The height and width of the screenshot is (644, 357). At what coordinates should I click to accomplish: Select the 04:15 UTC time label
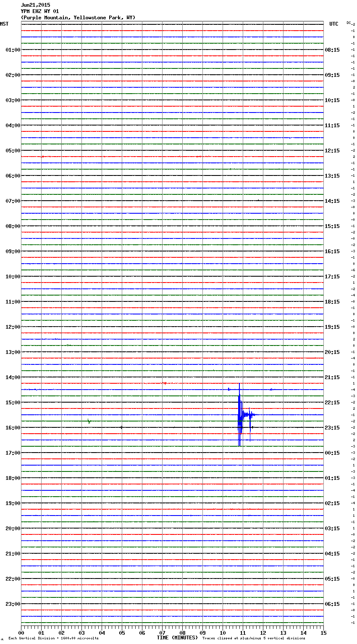click(x=332, y=554)
